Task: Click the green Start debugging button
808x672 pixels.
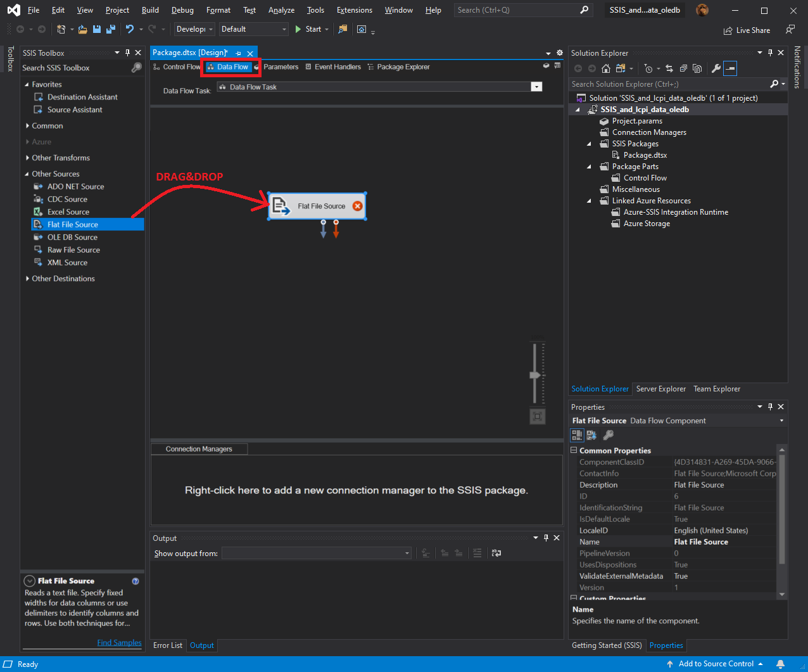Action: coord(308,29)
